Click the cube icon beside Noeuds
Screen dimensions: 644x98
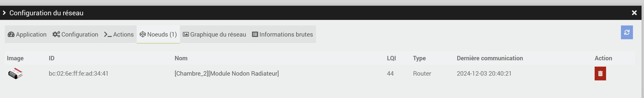pos(143,34)
